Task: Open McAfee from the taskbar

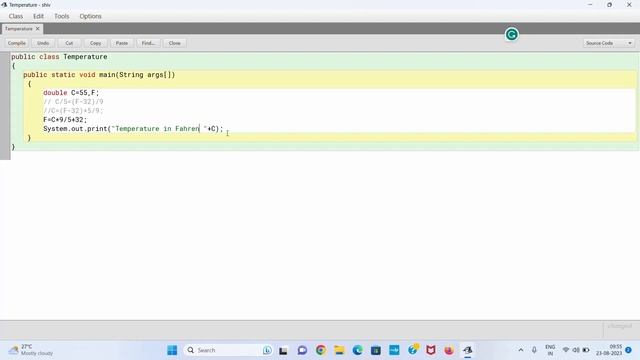Action: (x=431, y=350)
